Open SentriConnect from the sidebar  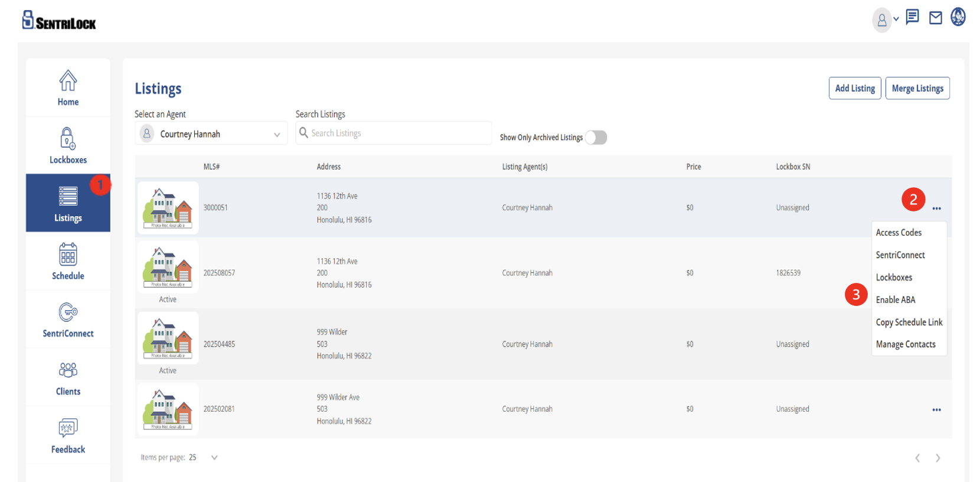click(x=68, y=320)
